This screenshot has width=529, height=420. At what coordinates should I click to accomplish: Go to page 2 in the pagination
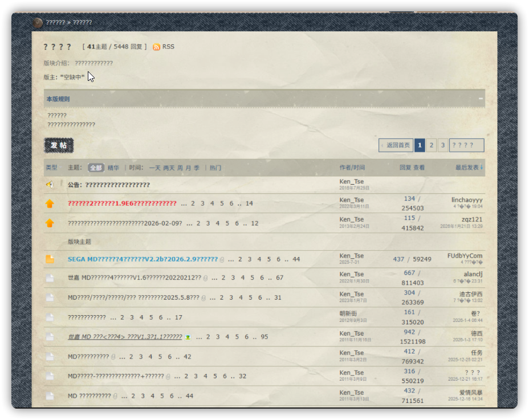(x=432, y=145)
